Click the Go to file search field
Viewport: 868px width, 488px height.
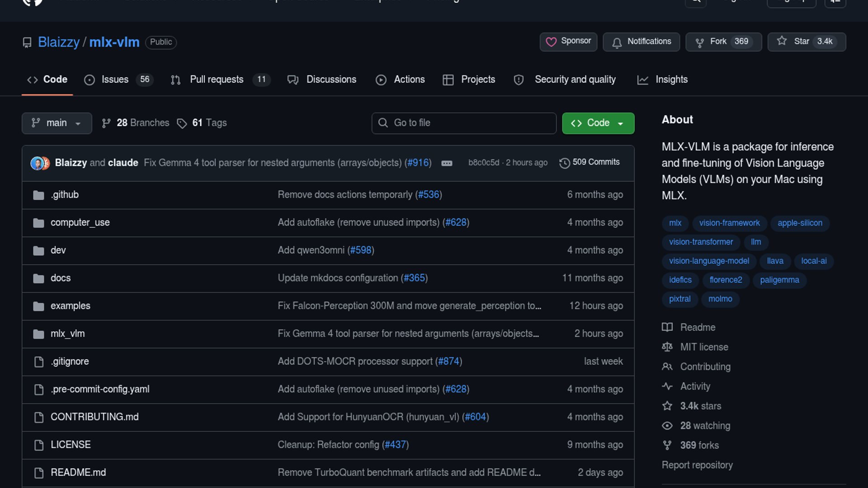coord(464,123)
